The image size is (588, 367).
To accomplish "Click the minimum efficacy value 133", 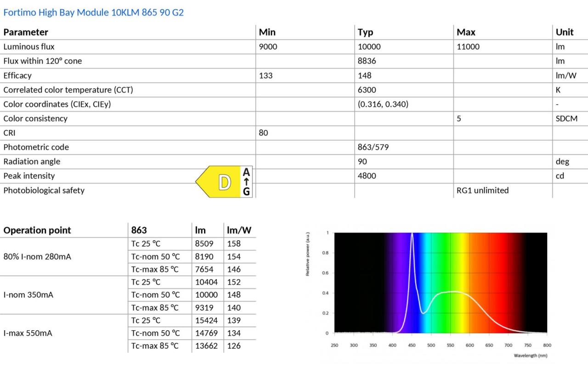I will pyautogui.click(x=266, y=75).
